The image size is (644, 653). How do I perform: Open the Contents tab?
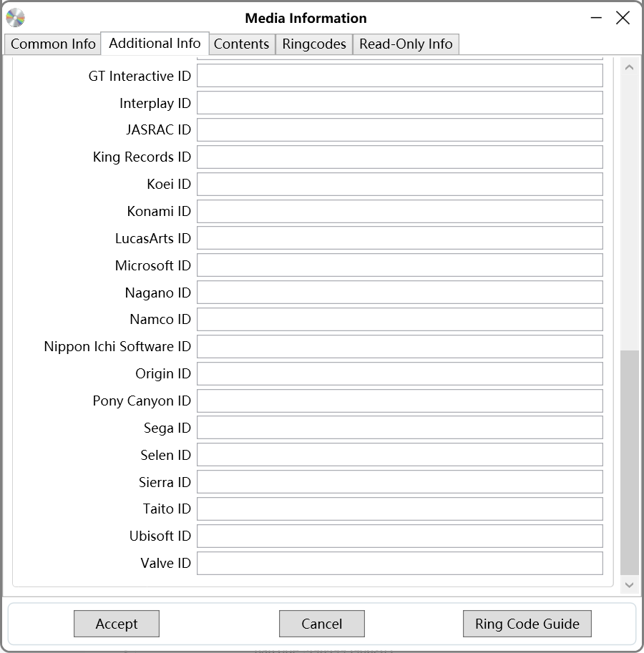tap(242, 44)
